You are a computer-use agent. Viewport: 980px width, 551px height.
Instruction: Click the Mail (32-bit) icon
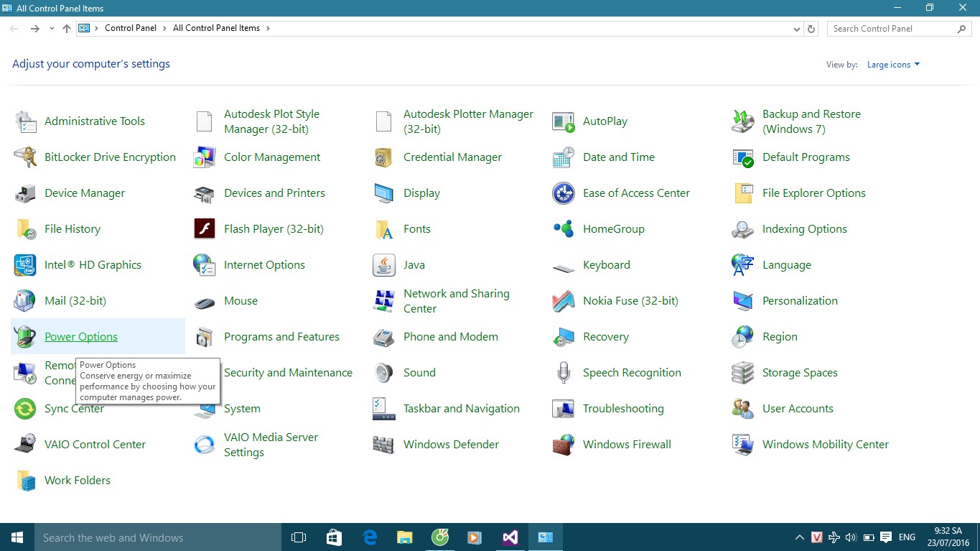pos(25,301)
